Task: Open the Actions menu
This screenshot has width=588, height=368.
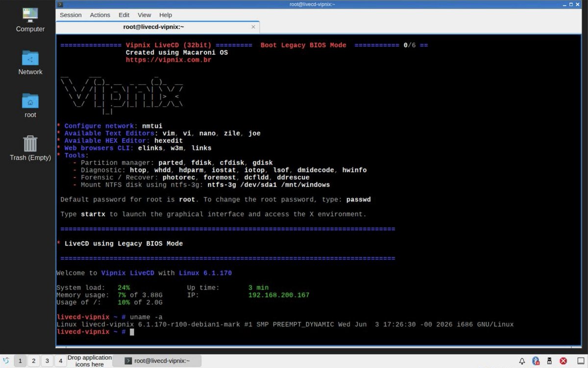Action: [100, 15]
